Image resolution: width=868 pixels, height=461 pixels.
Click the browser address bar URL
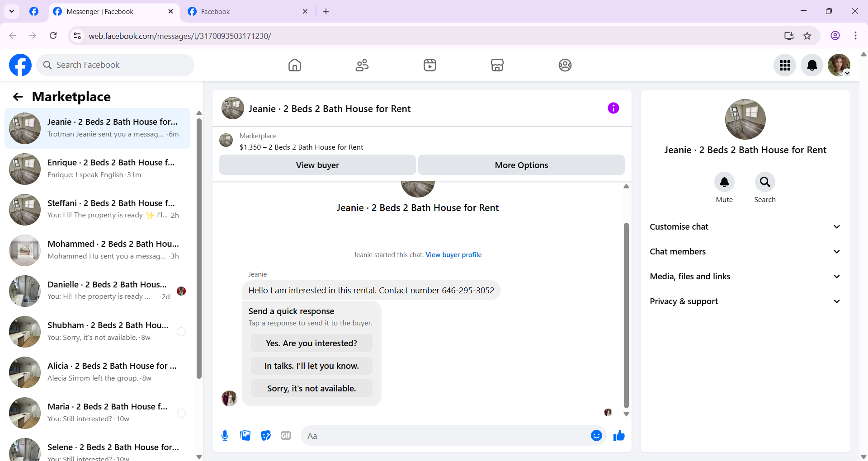180,36
